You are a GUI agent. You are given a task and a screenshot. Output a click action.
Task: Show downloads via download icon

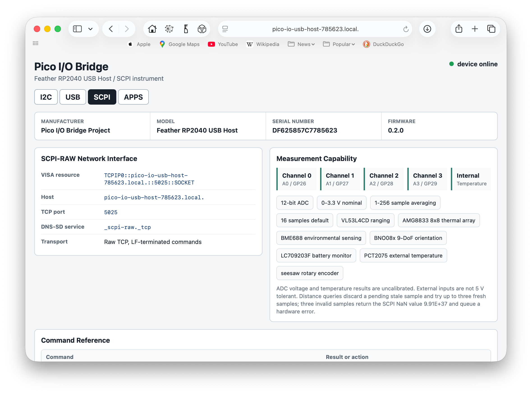[x=427, y=29]
